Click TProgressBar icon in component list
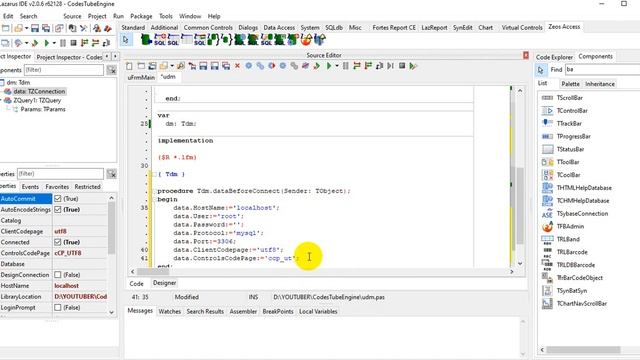640x360 pixels. 547,136
